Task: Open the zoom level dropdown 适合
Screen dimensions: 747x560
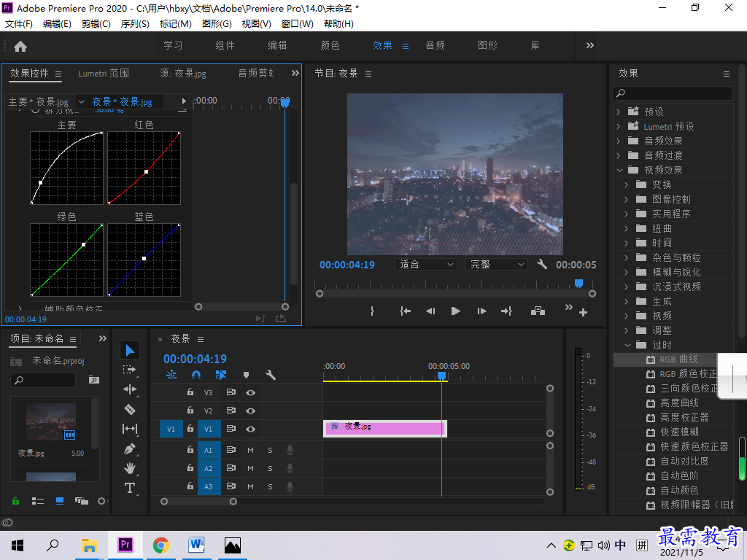Action: [x=425, y=264]
